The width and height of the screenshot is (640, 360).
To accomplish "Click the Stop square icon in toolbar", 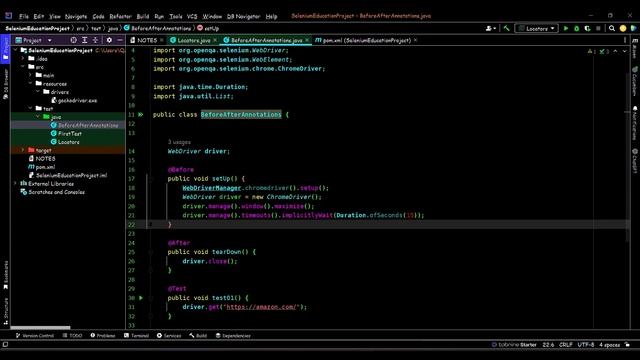I will (x=598, y=28).
